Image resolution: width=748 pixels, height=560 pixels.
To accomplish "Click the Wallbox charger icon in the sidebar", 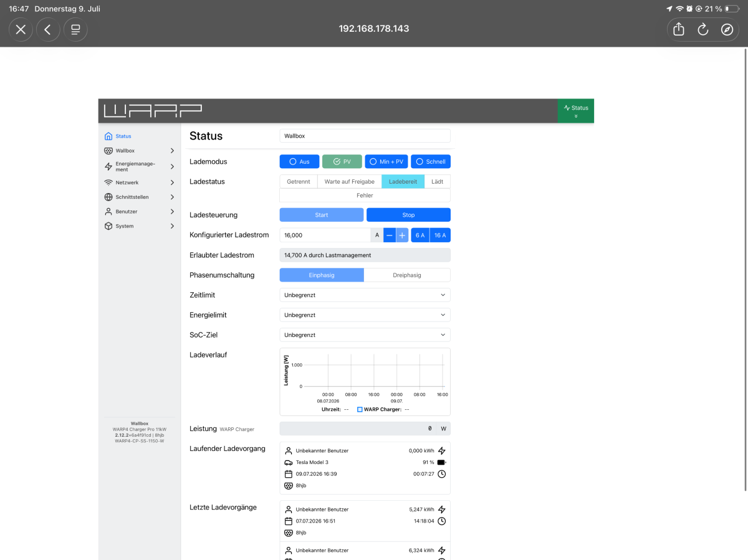I will pyautogui.click(x=108, y=151).
